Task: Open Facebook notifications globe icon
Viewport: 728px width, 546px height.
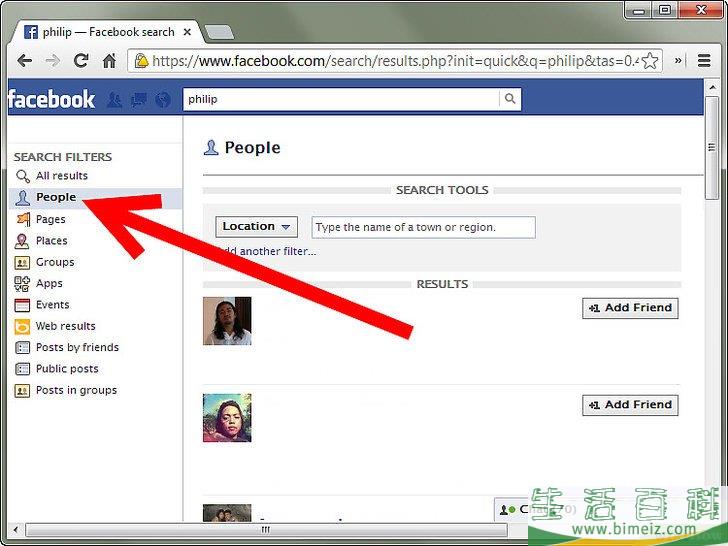Action: [x=163, y=99]
